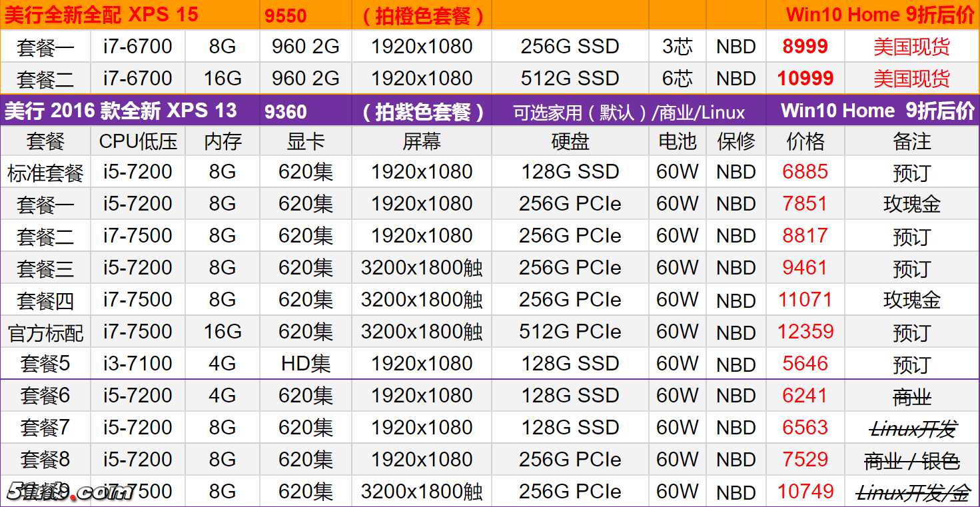Select the 6241 price cell
This screenshot has height=507, width=980.
(805, 396)
